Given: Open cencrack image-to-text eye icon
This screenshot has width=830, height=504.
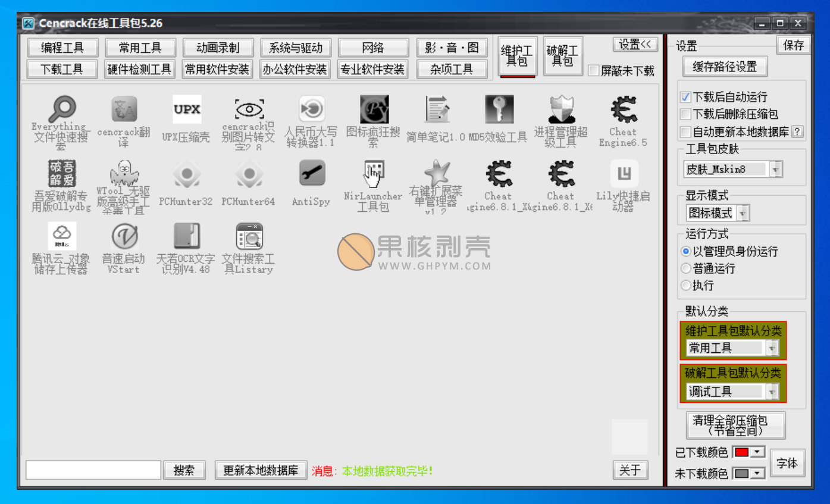Looking at the screenshot, I should click(249, 109).
